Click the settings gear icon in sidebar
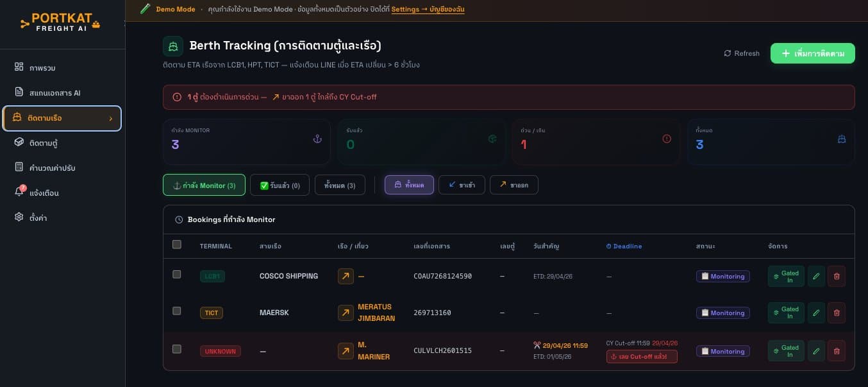Screen dimensions: 868x387 19,217
